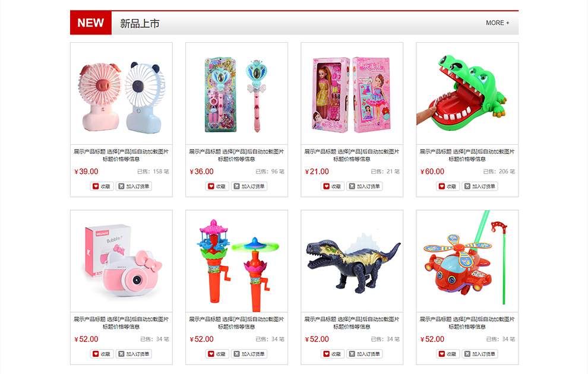The image size is (588, 374).
Task: Open the dinosaur toy product image
Action: 352,261
